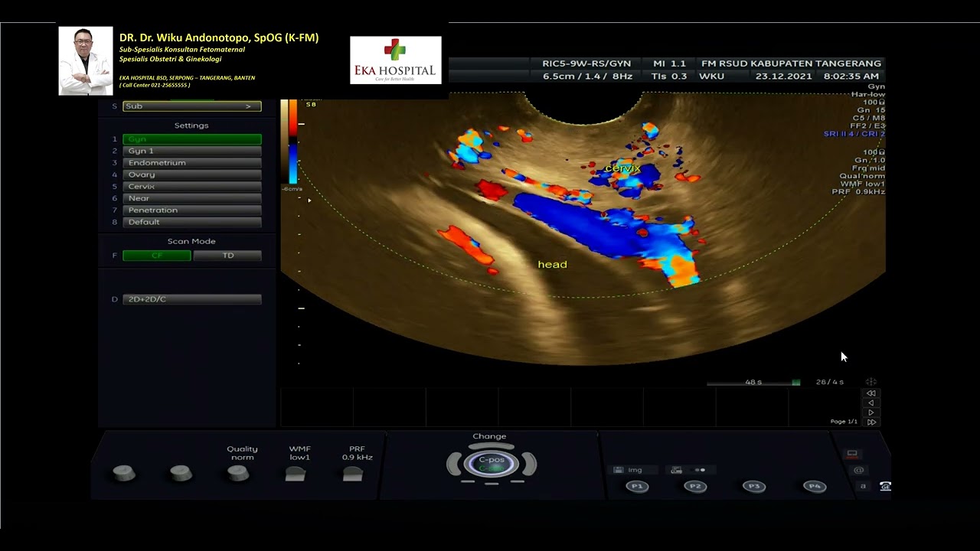Click the C-pos trackball center button

pos(492,463)
